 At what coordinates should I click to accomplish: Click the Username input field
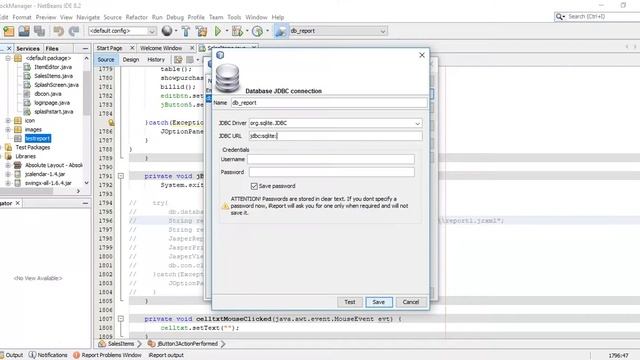click(331, 159)
